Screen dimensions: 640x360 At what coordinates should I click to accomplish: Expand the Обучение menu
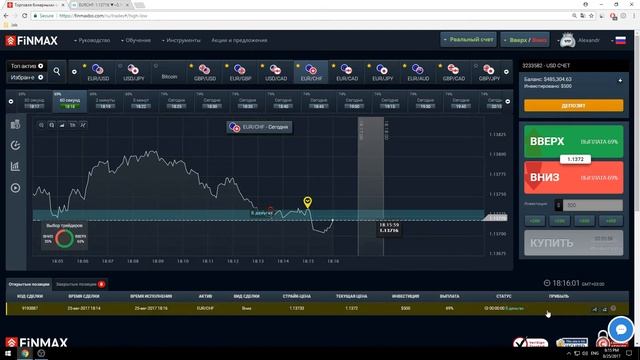pos(136,40)
